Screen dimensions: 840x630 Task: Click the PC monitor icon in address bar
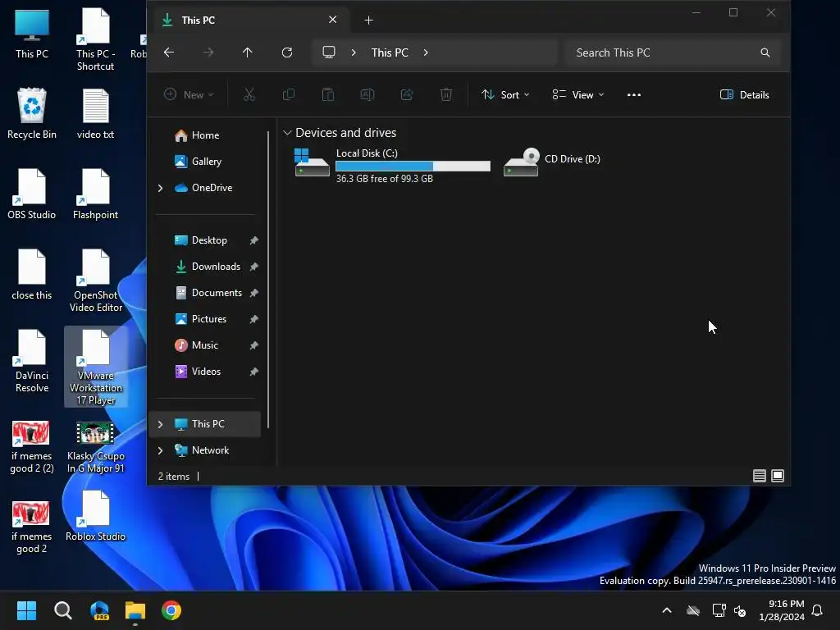click(x=329, y=52)
